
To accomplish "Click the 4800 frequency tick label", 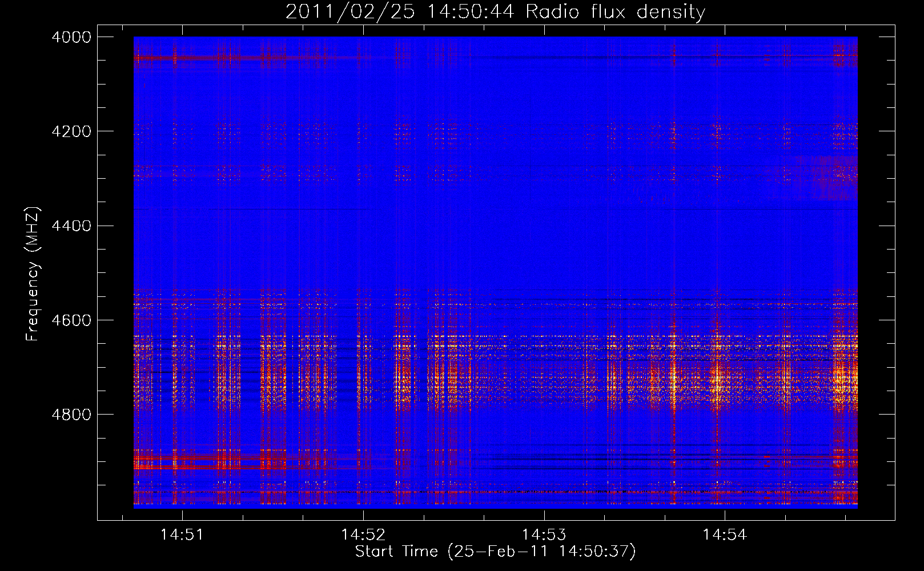I will (71, 414).
